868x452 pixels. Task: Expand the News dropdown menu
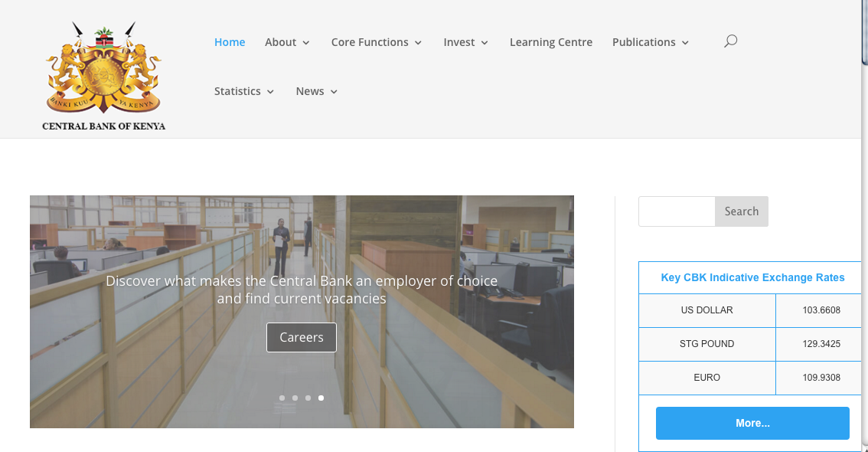(316, 91)
